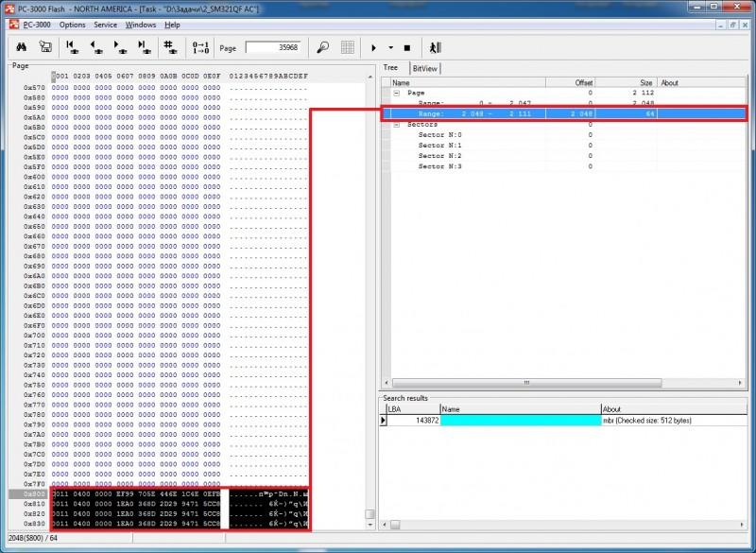The image size is (756, 553).
Task: Select the Range 2 048 - 2 111 row
Action: (x=564, y=113)
